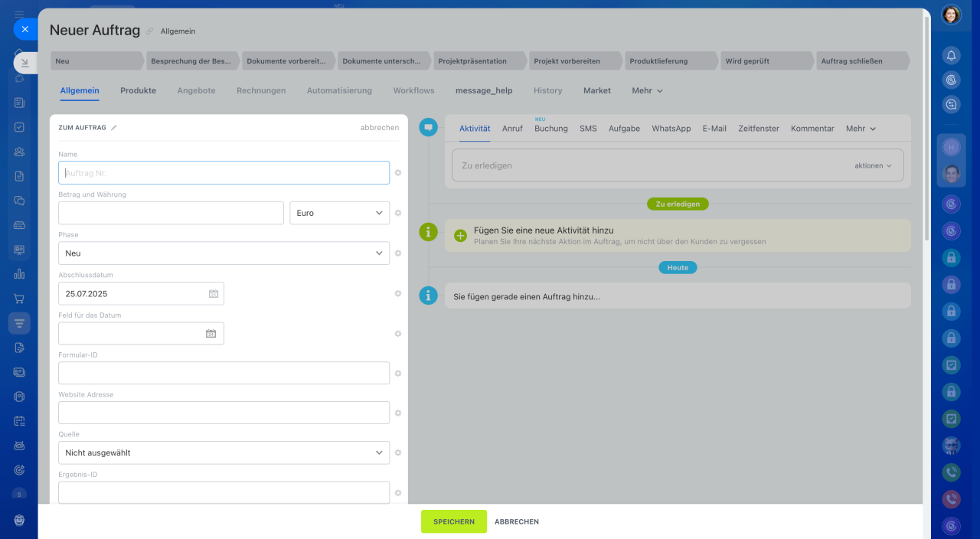
Task: Open the calendar icon in left sidebar
Action: (19, 421)
